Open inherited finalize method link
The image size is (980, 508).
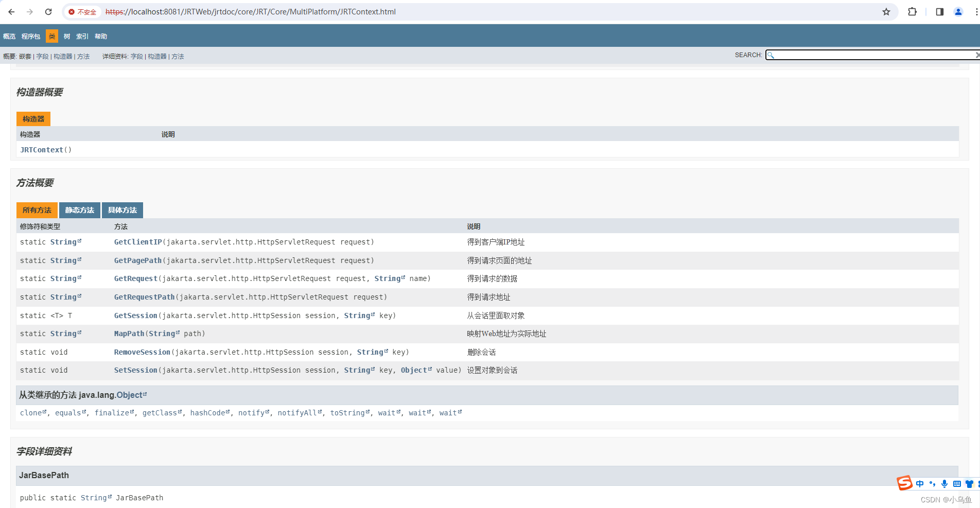(x=114, y=413)
